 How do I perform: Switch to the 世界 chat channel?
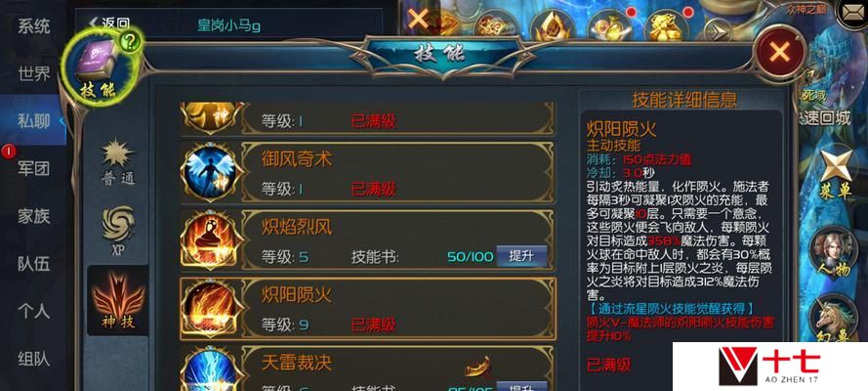coord(34,73)
